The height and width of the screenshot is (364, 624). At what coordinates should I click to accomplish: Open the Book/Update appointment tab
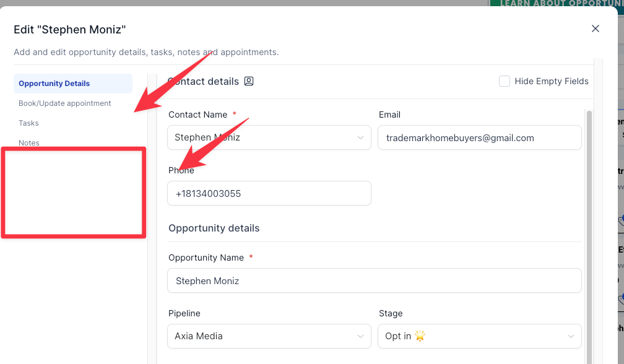[x=65, y=103]
